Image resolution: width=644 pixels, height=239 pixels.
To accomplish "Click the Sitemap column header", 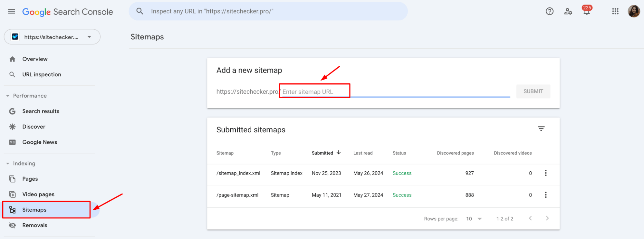I will (225, 153).
